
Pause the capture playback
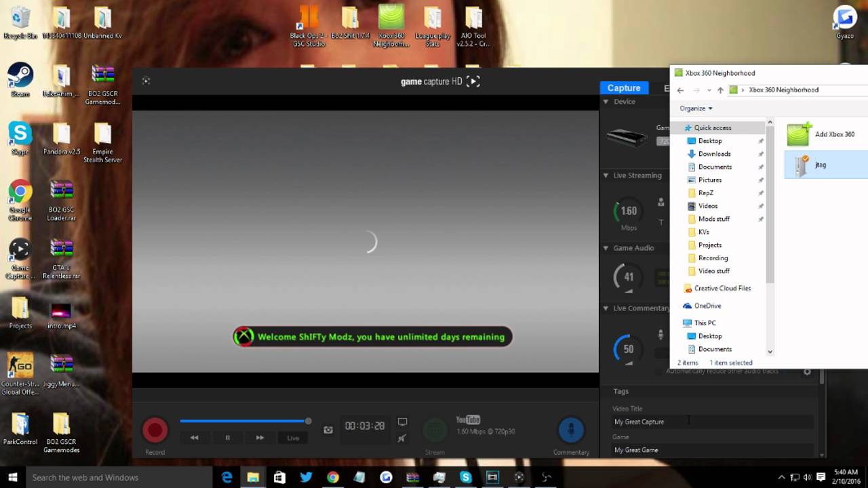click(x=227, y=438)
